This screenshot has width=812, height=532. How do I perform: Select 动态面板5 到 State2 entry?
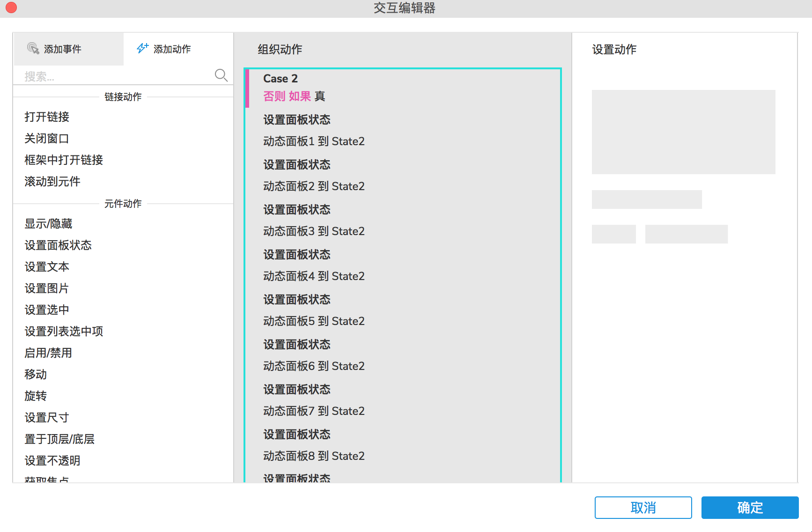coord(314,321)
